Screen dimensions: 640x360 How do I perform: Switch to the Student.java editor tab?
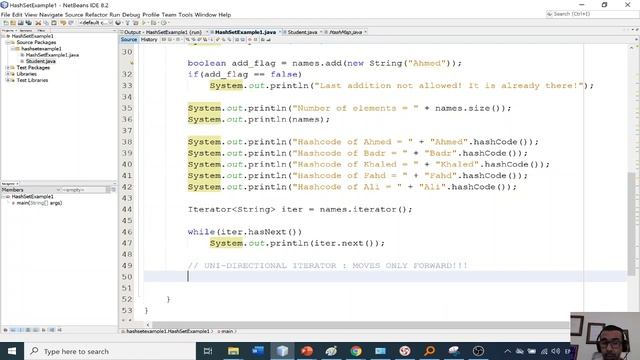pyautogui.click(x=302, y=32)
